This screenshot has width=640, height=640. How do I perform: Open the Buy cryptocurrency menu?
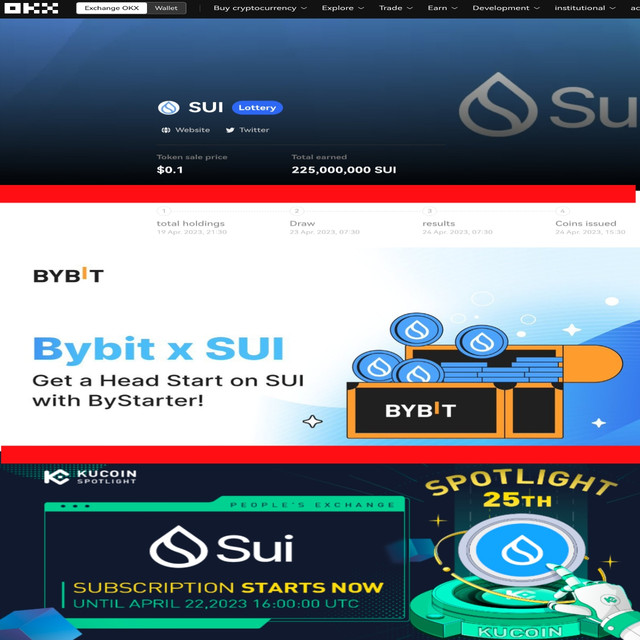click(260, 8)
